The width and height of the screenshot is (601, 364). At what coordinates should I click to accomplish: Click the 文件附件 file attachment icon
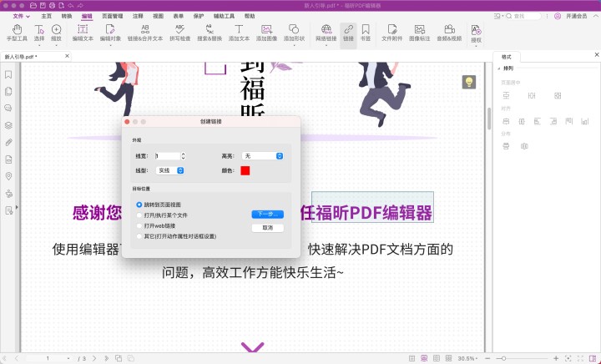coord(392,33)
